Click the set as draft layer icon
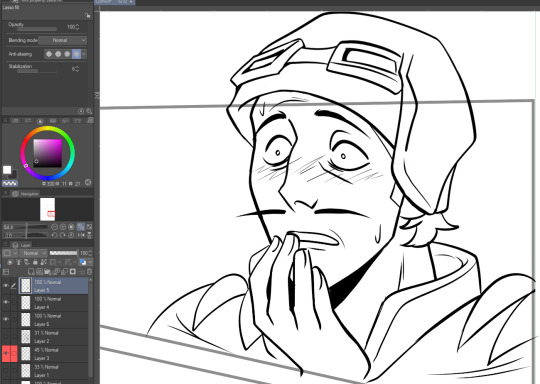Image resolution: width=540 pixels, height=384 pixels. pyautogui.click(x=27, y=262)
